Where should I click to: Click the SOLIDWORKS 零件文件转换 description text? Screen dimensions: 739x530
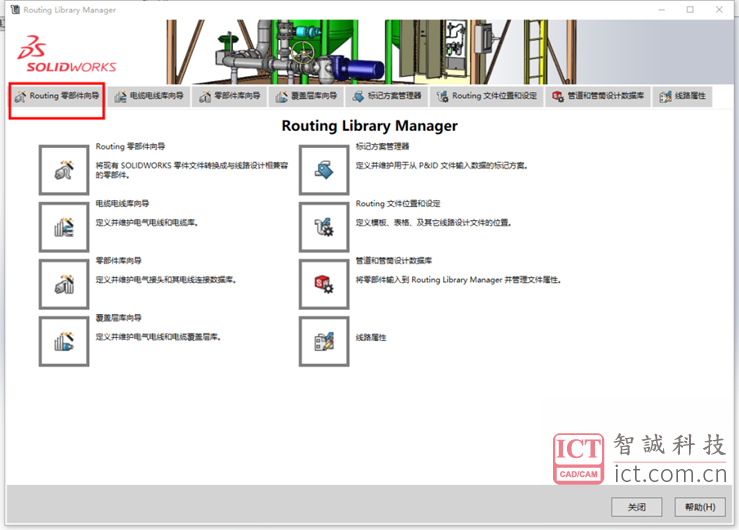pos(192,170)
